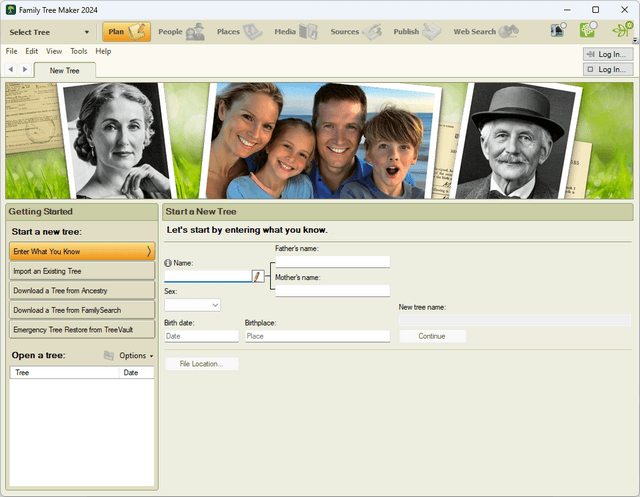640x497 pixels.
Task: Expand the Select Tree dropdown
Action: (x=49, y=32)
